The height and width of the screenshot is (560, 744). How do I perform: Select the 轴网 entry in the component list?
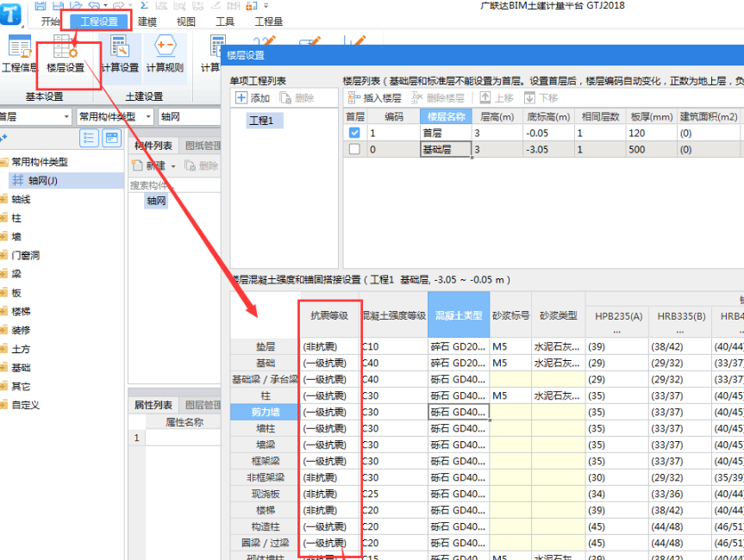156,201
